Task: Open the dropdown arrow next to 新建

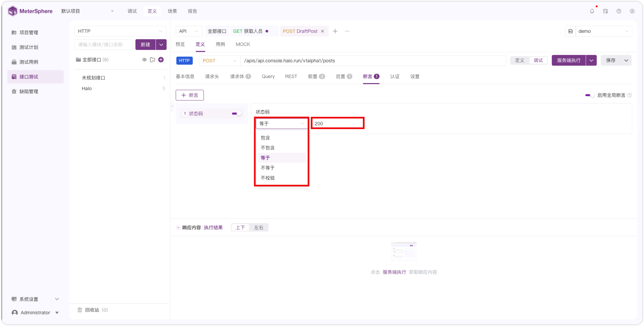Action: coord(161,45)
